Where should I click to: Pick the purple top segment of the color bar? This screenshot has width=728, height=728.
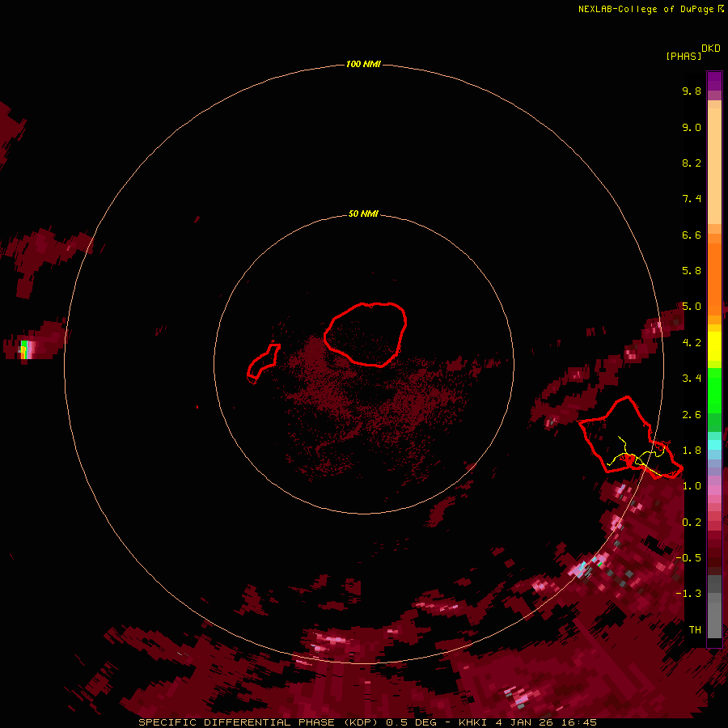714,81
